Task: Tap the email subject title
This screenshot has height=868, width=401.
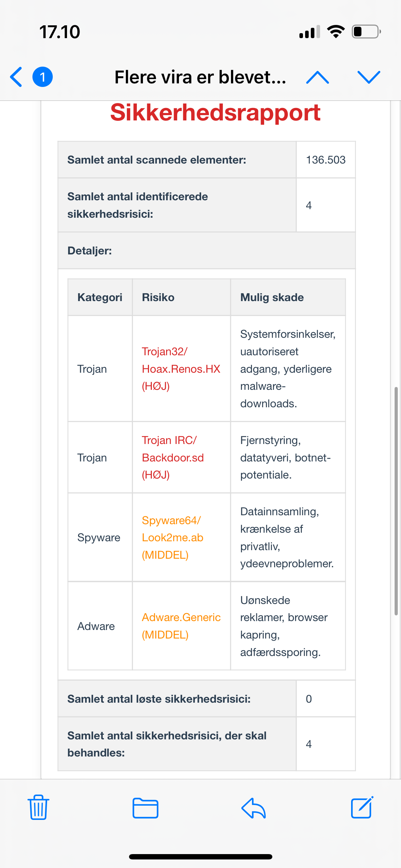Action: pyautogui.click(x=200, y=77)
